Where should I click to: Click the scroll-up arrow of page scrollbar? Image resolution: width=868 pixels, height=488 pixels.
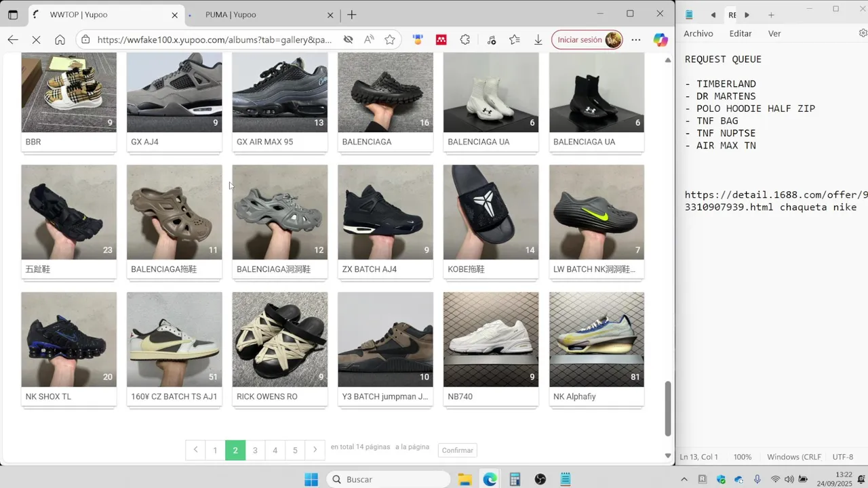[667, 60]
